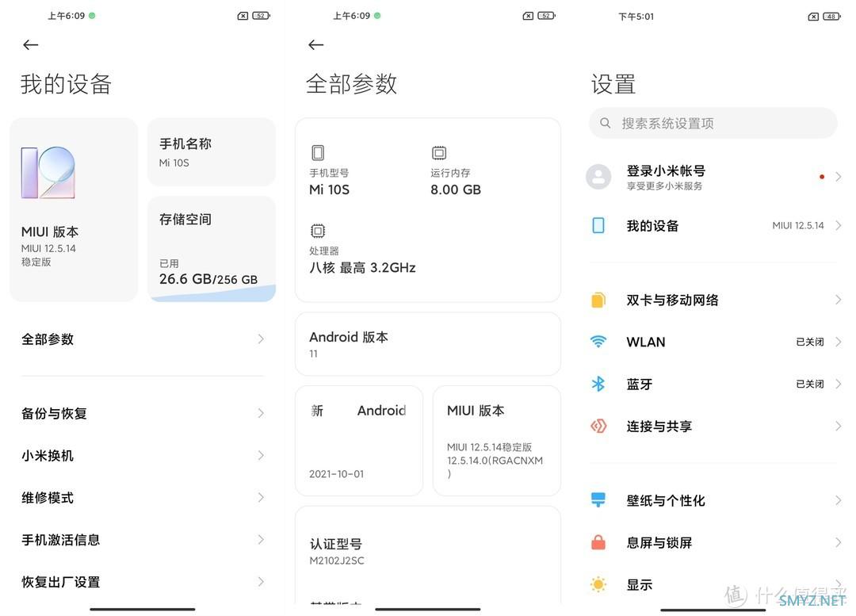Image resolution: width=856 pixels, height=616 pixels.
Task: Open the 手机激活信息 menu entry
Action: coord(143,540)
